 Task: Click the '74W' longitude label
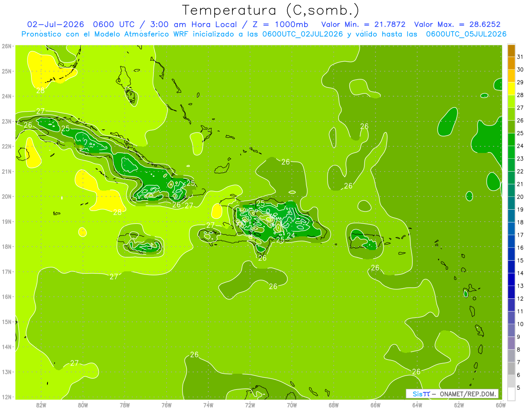click(208, 405)
